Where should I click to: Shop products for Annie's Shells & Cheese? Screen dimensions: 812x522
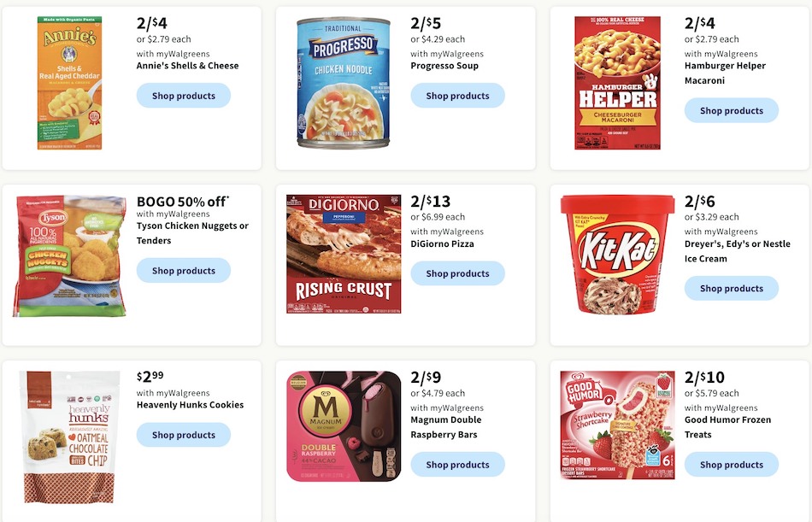(x=183, y=96)
